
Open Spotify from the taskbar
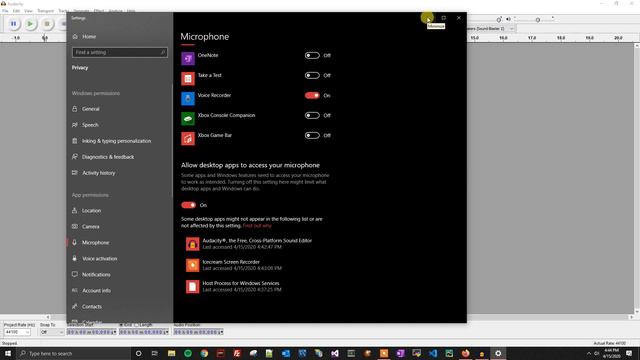click(x=188, y=353)
